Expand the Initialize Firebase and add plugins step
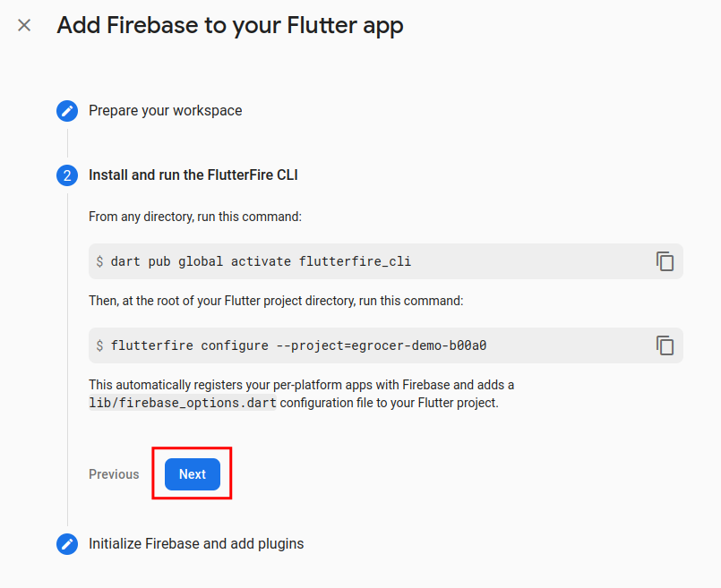The width and height of the screenshot is (721, 588). tap(196, 544)
